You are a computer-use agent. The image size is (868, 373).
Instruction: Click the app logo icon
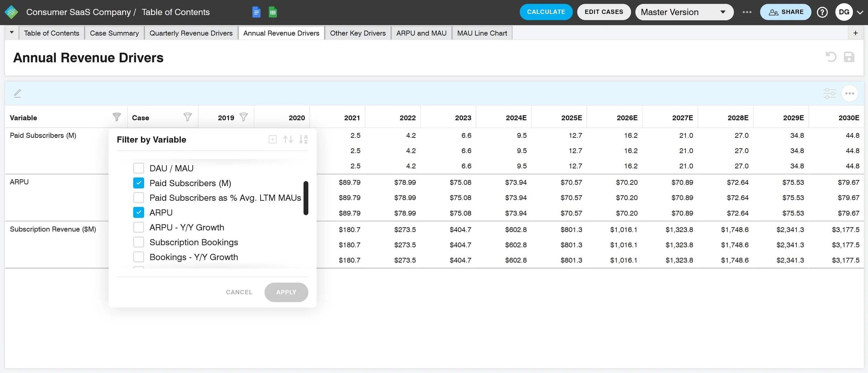(x=11, y=12)
